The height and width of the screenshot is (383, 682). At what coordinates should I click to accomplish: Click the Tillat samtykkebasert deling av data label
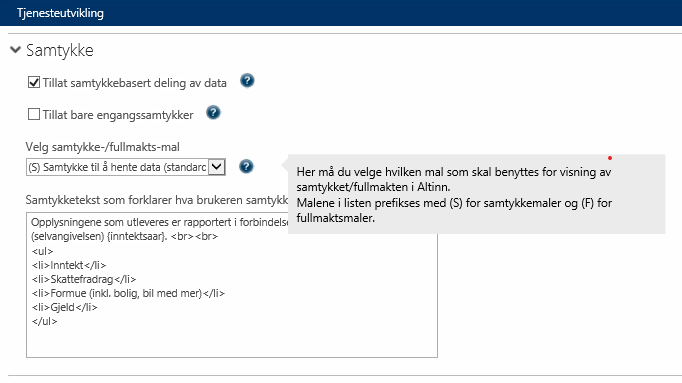pyautogui.click(x=134, y=83)
